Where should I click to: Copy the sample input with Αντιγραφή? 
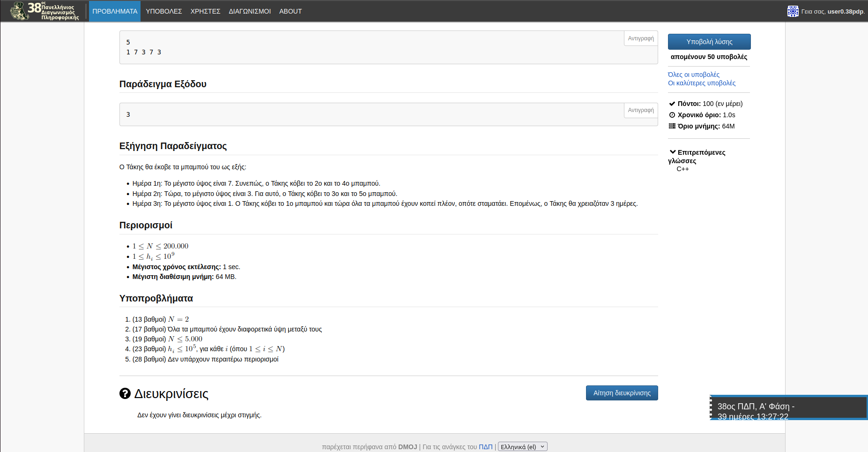[x=640, y=38]
